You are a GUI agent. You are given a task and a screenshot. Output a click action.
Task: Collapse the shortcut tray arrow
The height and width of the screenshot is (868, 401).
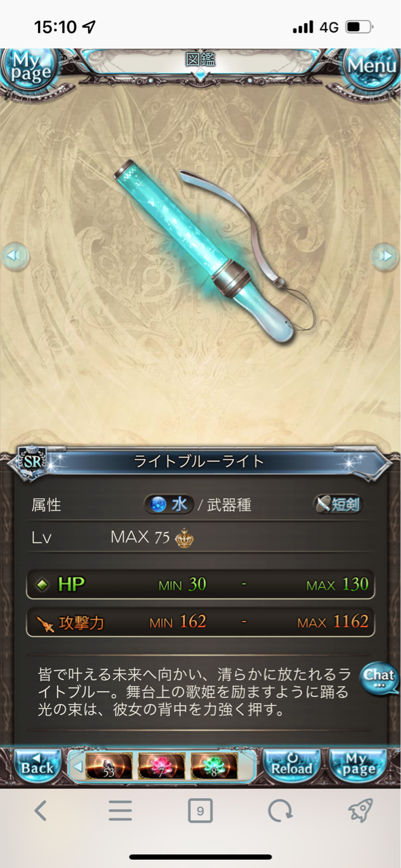pos(77,767)
